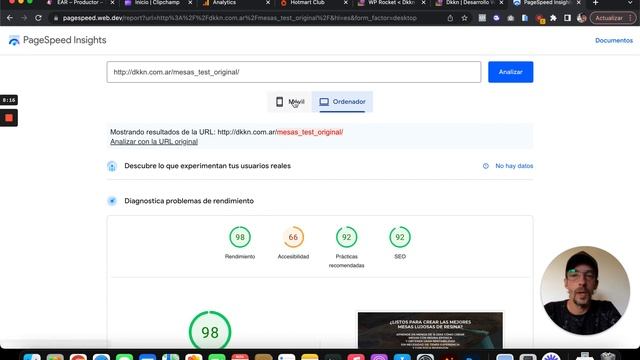Viewport: 640px width, 360px height.
Task: Click the URL input field
Action: point(294,72)
